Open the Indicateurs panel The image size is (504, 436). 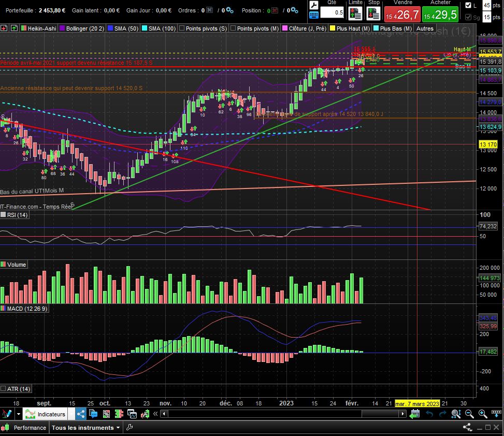(x=45, y=414)
